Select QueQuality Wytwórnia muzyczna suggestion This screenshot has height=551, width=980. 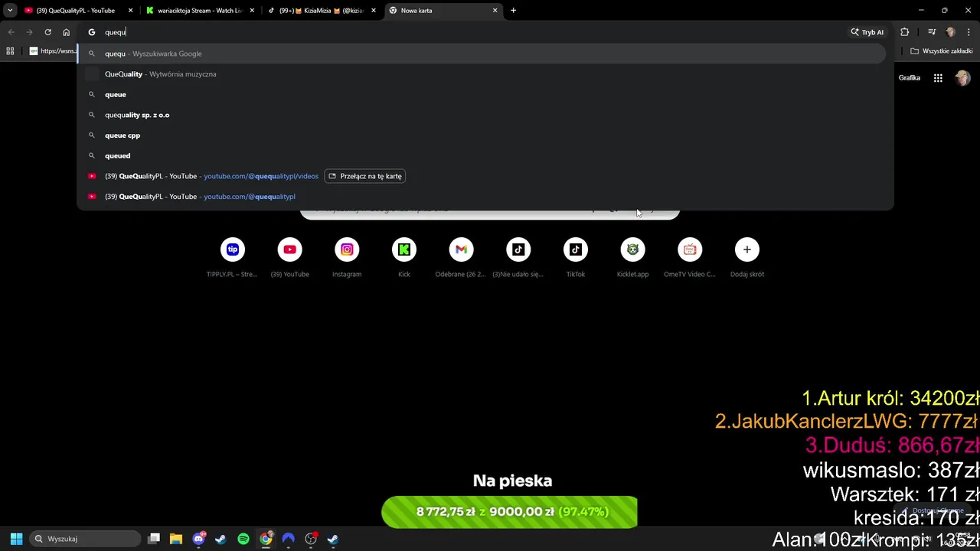click(x=482, y=74)
